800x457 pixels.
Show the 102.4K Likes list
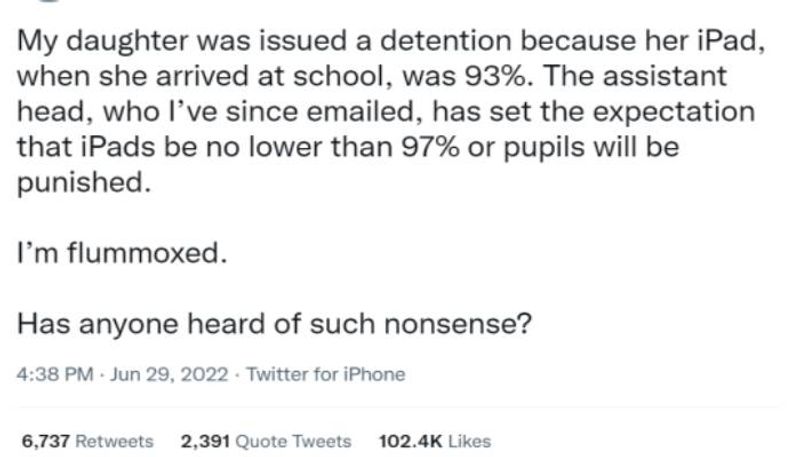pos(435,441)
